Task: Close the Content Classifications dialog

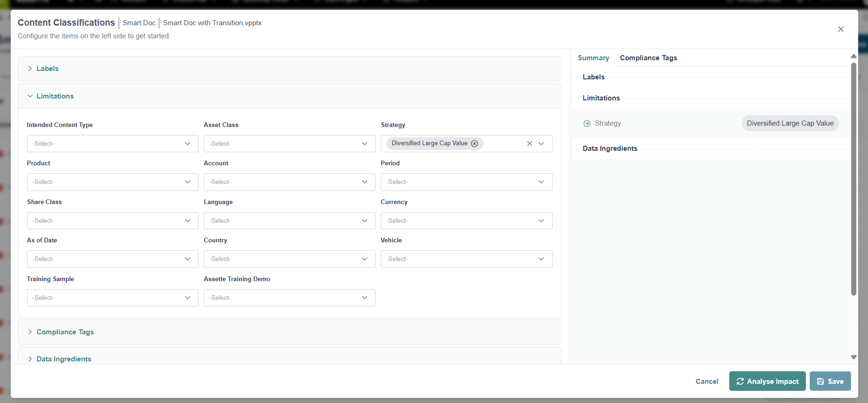Action: click(840, 29)
